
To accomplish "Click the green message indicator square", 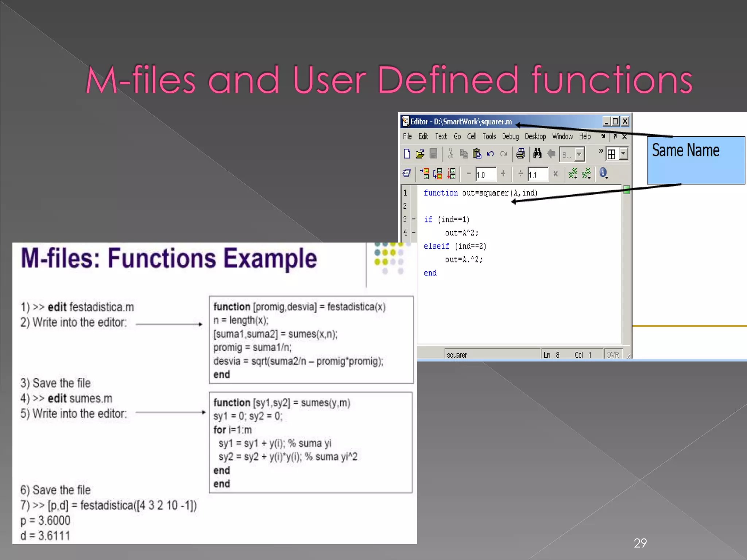I will [x=626, y=190].
